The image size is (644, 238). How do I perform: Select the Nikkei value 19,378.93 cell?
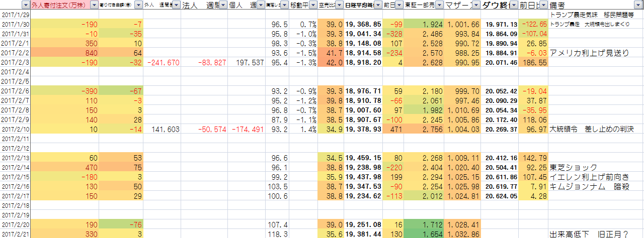click(x=363, y=129)
